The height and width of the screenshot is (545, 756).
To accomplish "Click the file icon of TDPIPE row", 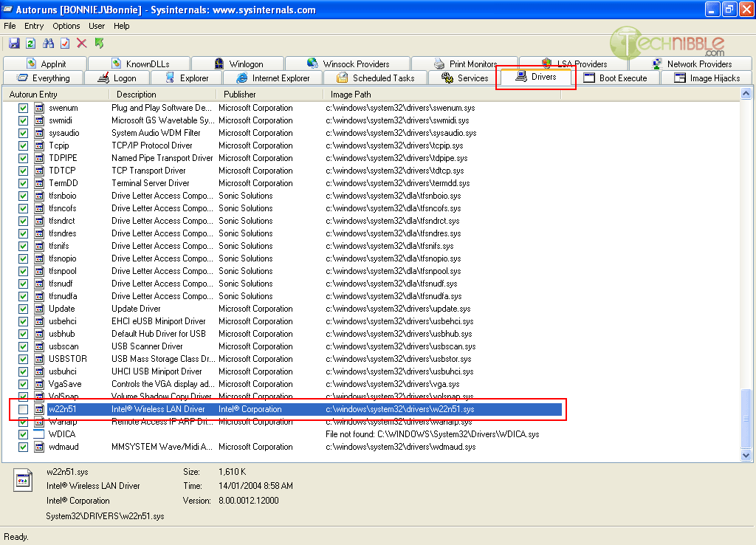I will 39,158.
